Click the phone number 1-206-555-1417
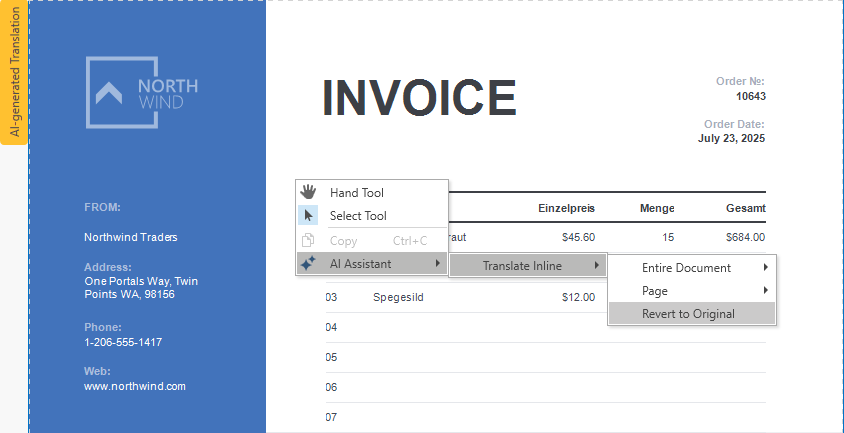This screenshot has height=433, width=844. tap(123, 343)
